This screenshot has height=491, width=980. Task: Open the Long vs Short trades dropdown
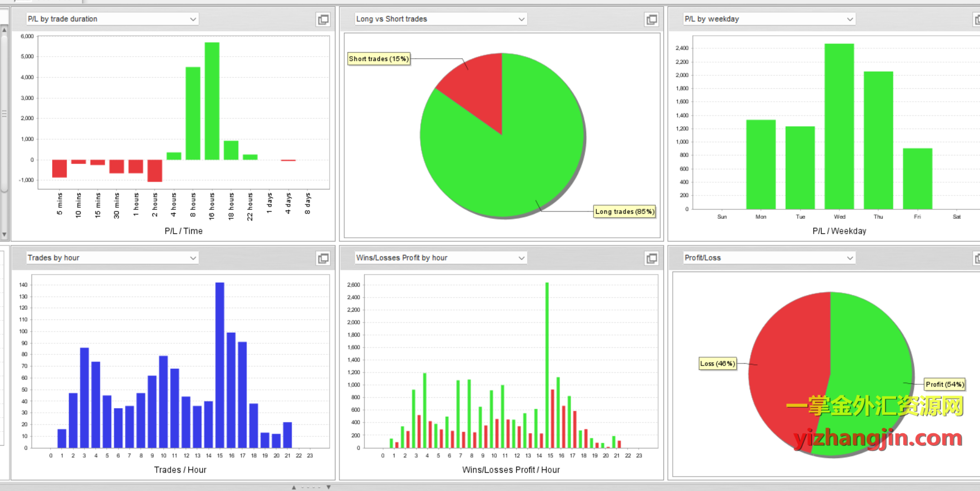click(x=521, y=19)
